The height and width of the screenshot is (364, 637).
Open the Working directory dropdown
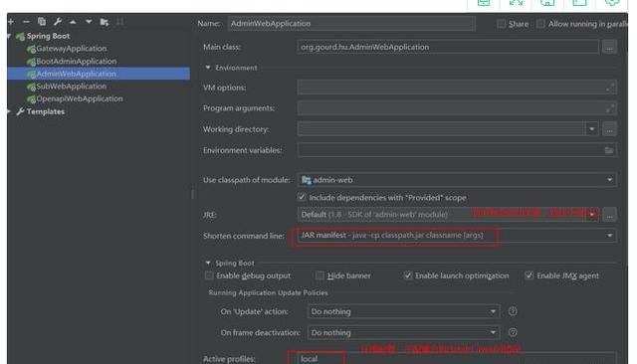(x=592, y=129)
